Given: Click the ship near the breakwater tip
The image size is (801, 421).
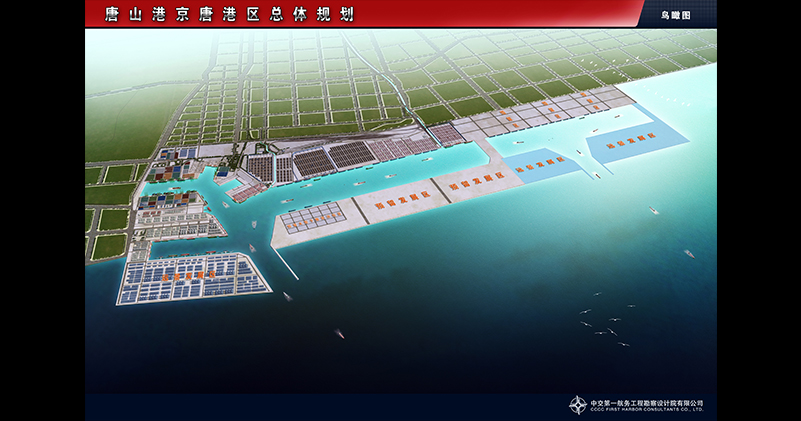Looking at the screenshot, I should coord(287,295).
